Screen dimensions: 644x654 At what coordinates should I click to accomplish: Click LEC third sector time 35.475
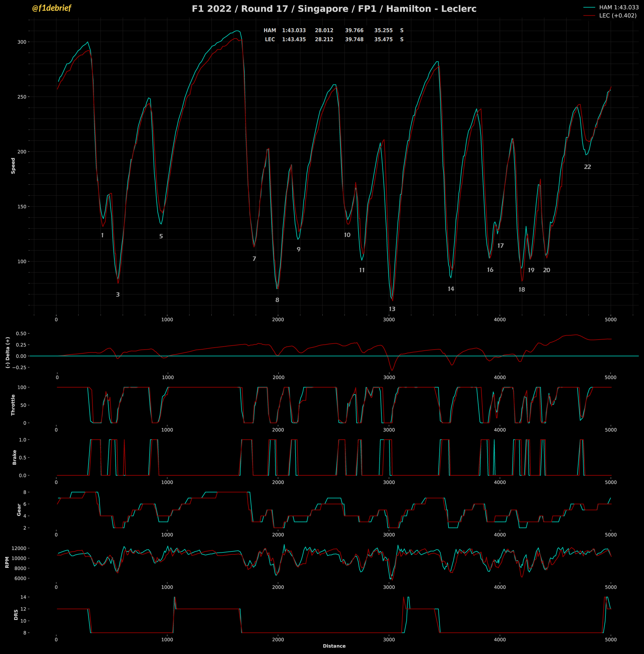tap(383, 40)
